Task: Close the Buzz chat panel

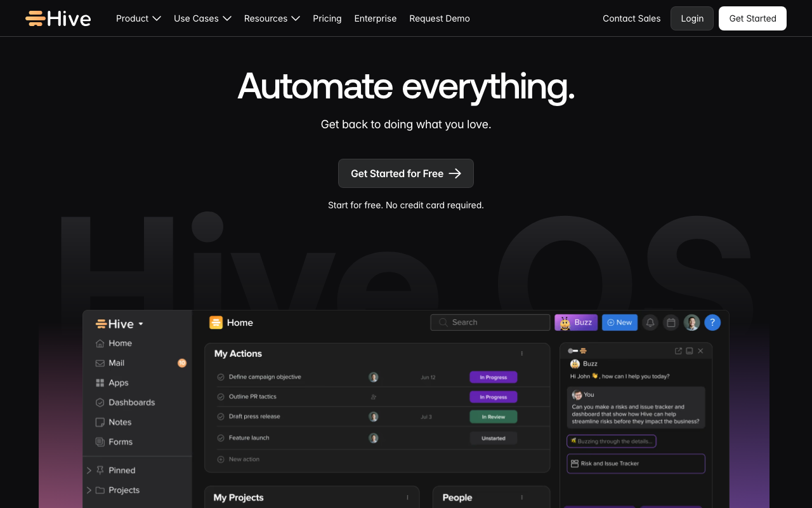Action: coord(700,351)
